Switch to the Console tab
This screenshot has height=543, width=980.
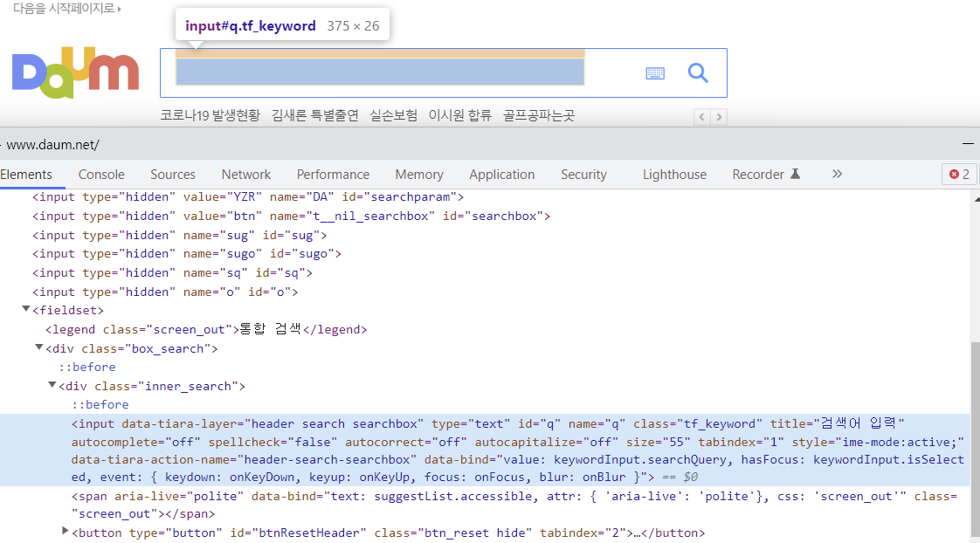pyautogui.click(x=101, y=175)
